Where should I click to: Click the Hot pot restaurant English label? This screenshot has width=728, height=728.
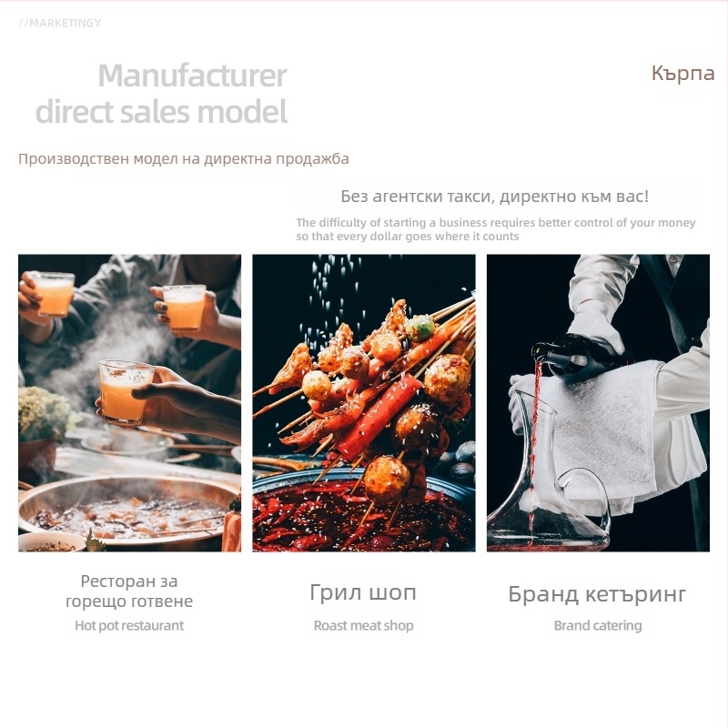point(129,625)
